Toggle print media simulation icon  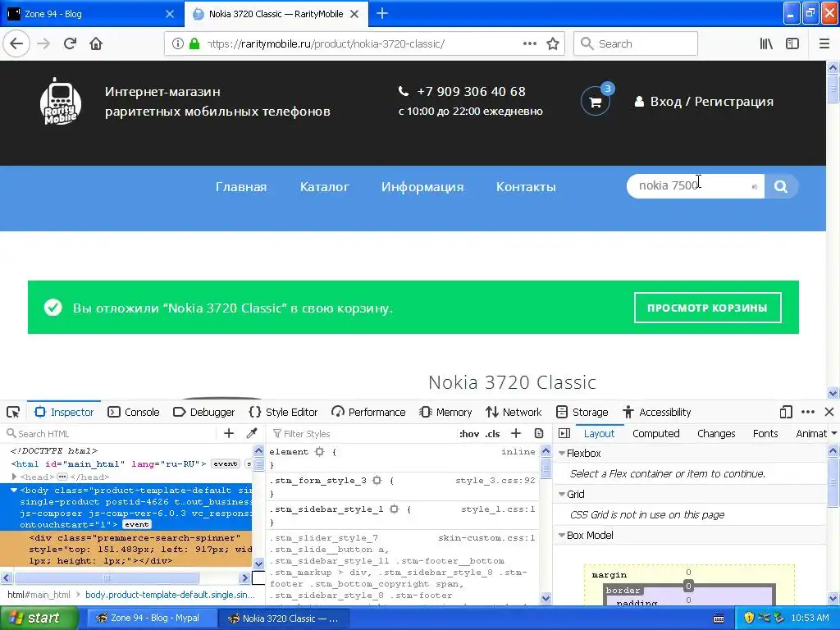pyautogui.click(x=539, y=433)
